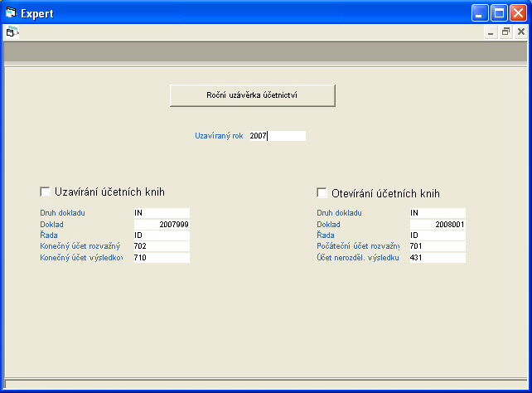Close the inner document window
Viewport: 532px width, 393px height.
coord(520,32)
